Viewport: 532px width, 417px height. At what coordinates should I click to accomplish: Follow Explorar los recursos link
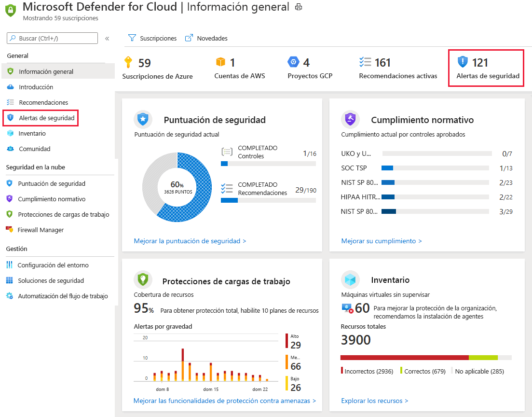click(x=375, y=401)
